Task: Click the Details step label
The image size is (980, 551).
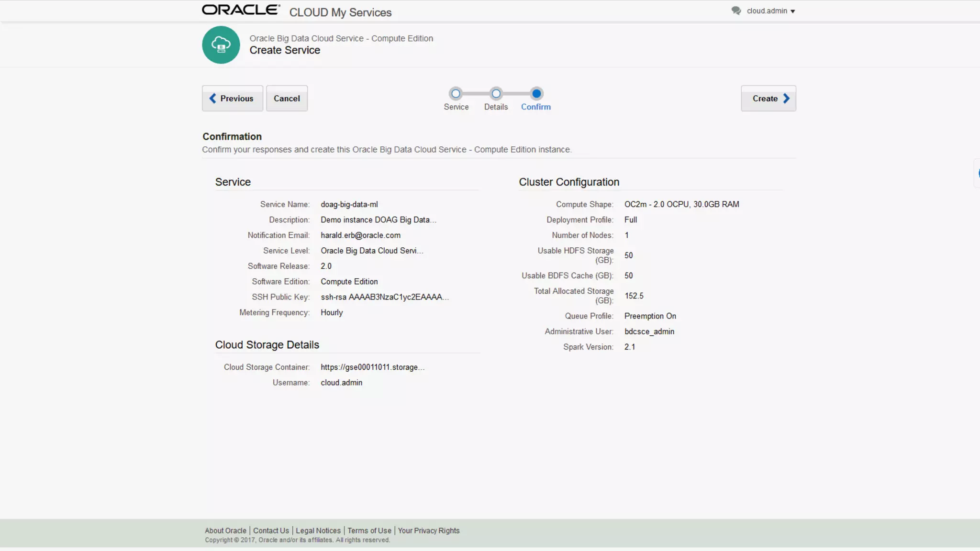Action: [496, 107]
